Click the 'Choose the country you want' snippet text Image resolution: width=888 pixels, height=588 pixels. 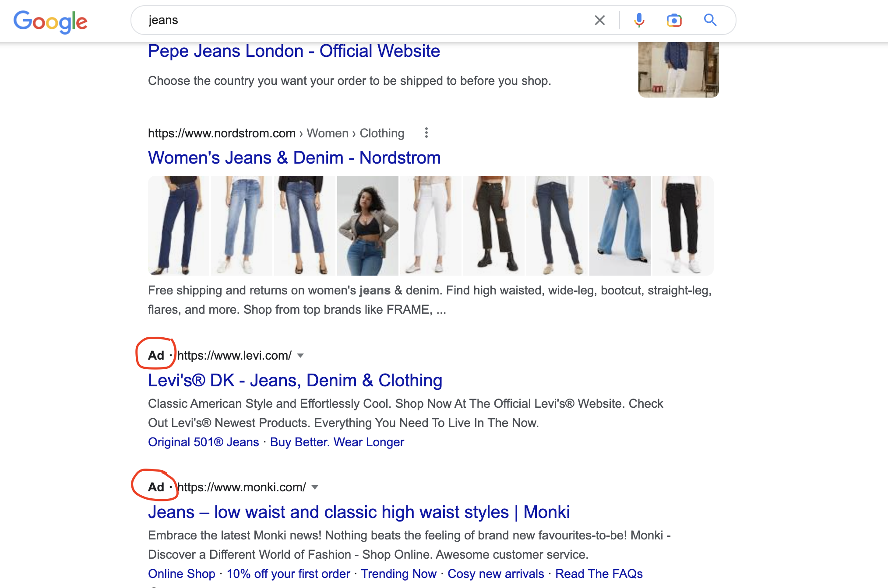[x=349, y=81]
